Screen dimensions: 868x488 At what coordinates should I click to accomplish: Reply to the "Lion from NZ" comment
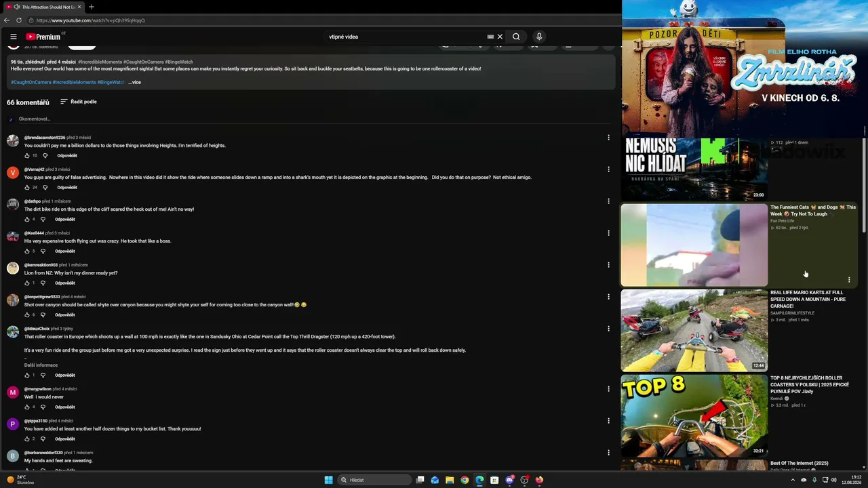point(65,283)
